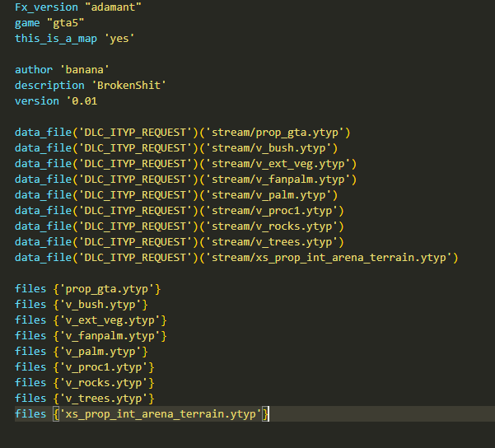This screenshot has width=495, height=448.
Task: Click the files {'v_rocks.ytyp'} line
Action: tap(85, 383)
